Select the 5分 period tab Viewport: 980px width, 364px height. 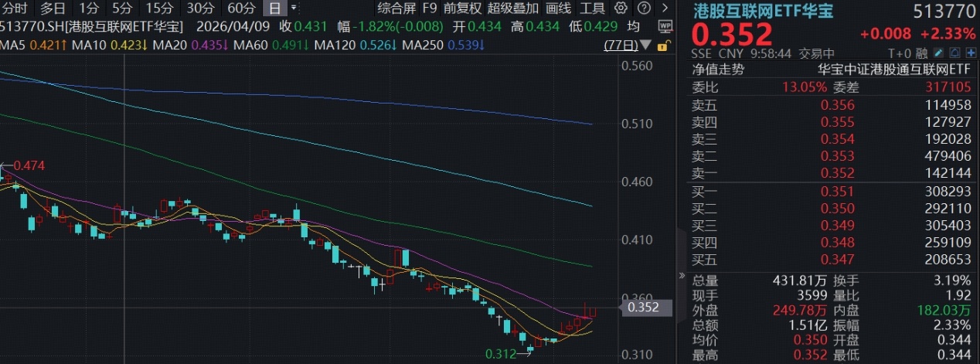(x=121, y=9)
